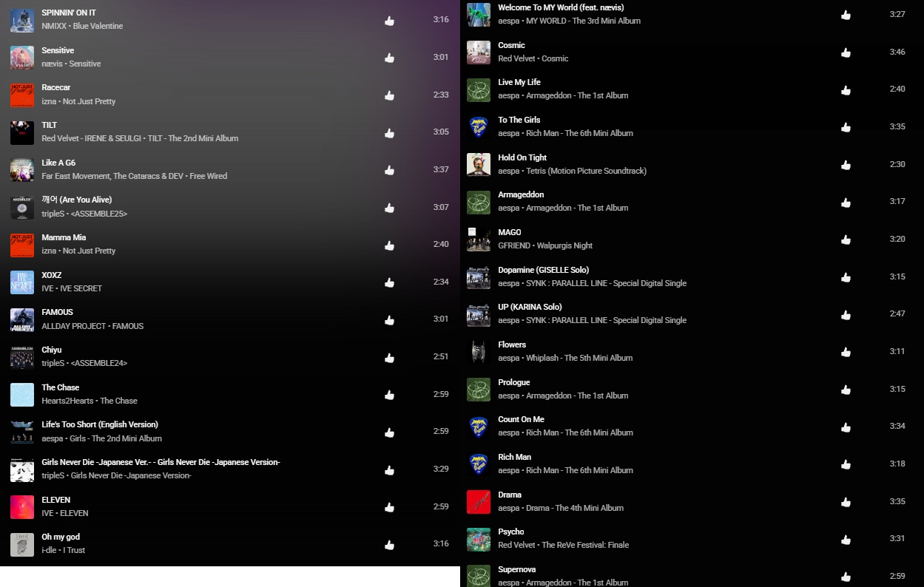Open the Blue Valentine album link
This screenshot has width=924, height=587.
pyautogui.click(x=98, y=27)
